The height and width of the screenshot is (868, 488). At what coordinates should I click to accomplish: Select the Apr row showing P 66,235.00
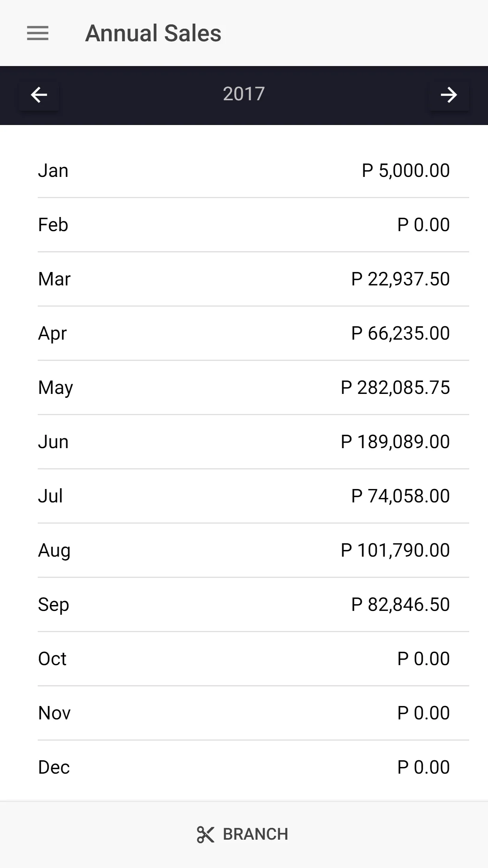pyautogui.click(x=244, y=333)
